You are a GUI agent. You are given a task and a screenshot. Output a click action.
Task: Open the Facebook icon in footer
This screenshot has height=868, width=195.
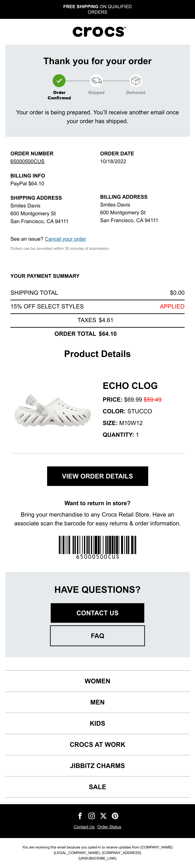(x=80, y=816)
